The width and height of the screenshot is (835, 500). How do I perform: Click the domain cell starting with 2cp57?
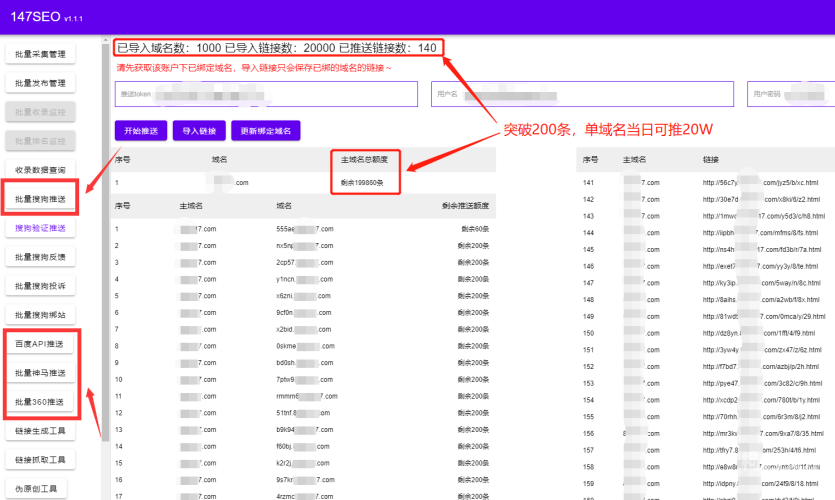[305, 263]
